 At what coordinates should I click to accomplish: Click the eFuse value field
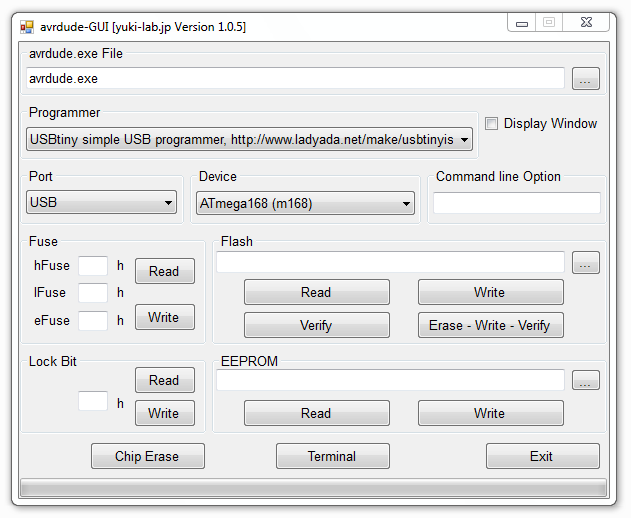[x=93, y=320]
